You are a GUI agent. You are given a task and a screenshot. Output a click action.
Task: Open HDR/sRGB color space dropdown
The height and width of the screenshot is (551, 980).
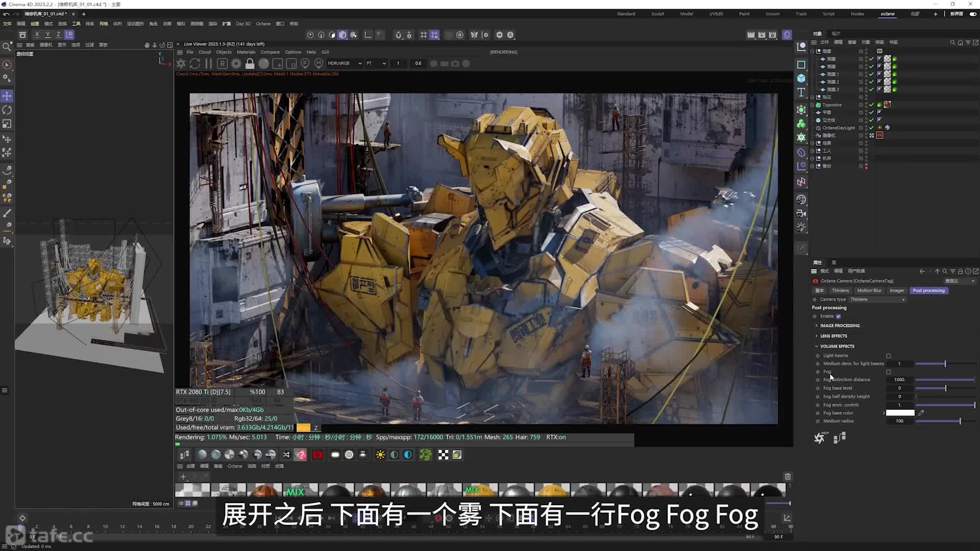click(345, 63)
